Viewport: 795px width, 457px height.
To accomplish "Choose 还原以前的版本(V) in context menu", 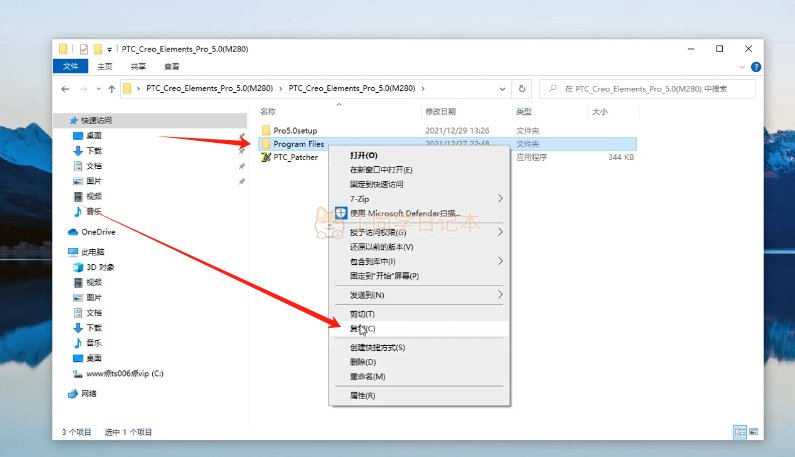I will tap(381, 247).
